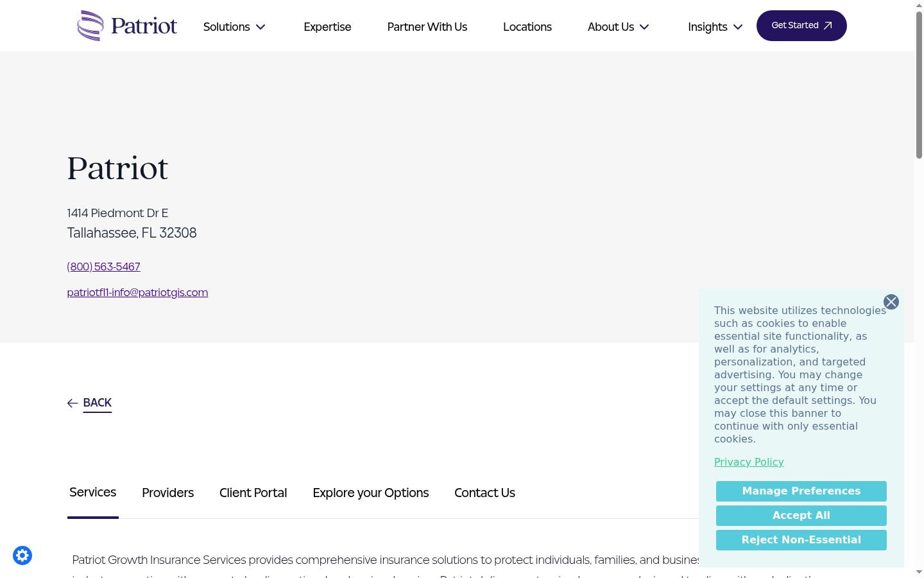The width and height of the screenshot is (924, 578).
Task: Switch to the Providers tab
Action: coord(168,493)
